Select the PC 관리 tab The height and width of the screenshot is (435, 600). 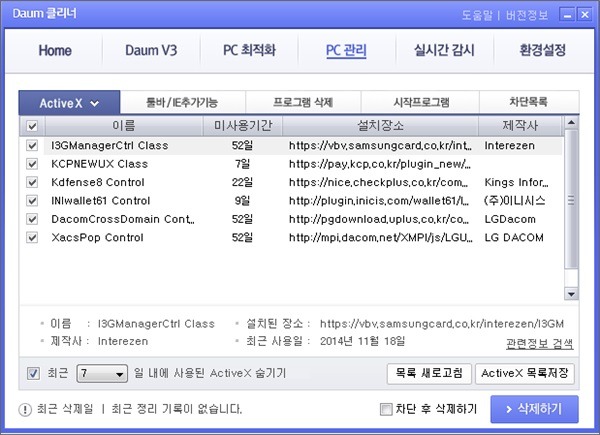point(346,51)
